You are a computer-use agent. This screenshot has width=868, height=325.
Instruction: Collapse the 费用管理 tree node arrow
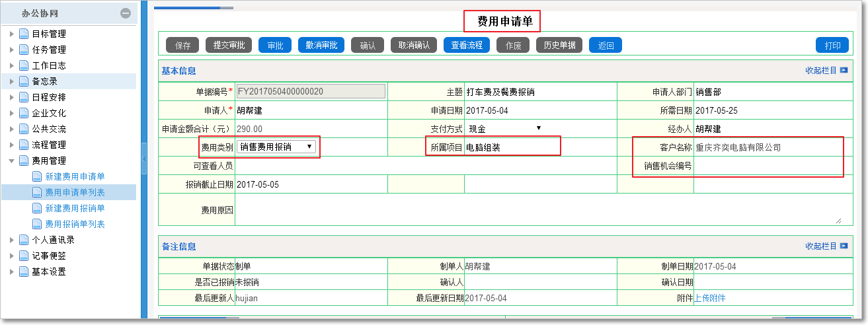12,161
